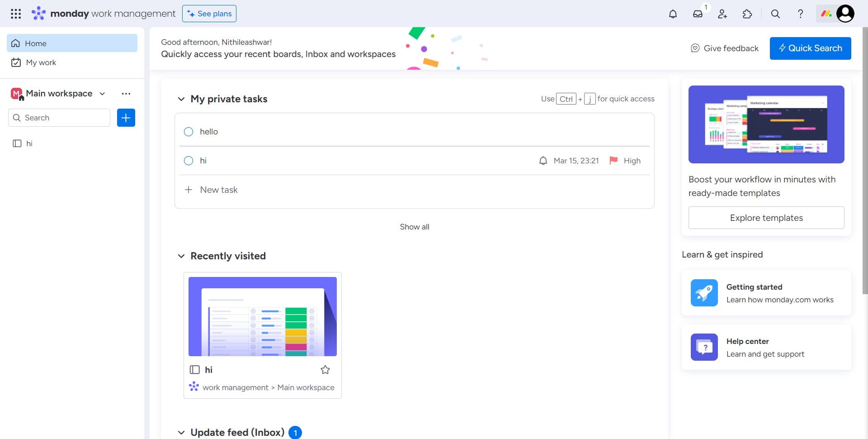Screen dimensions: 868x439
Task: Check off the hello task circle
Action: 189,132
